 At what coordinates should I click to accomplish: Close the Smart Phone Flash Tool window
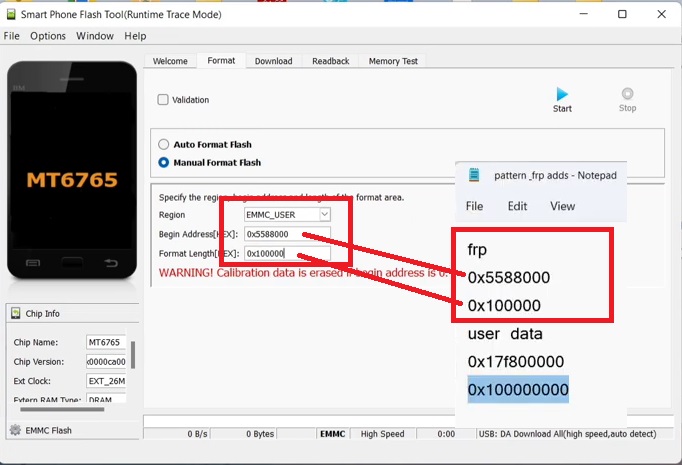(x=662, y=14)
